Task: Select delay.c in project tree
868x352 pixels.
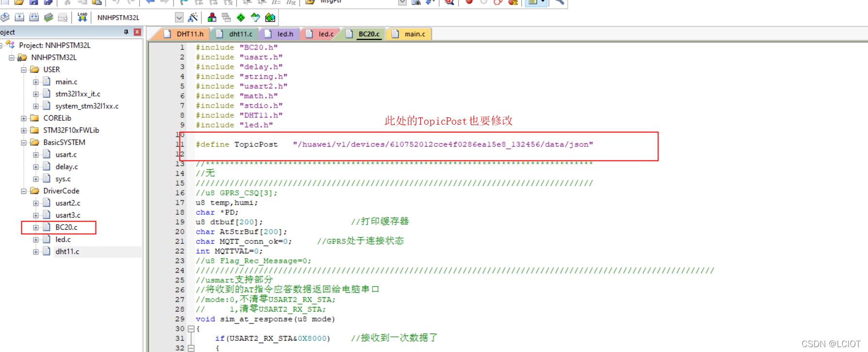Action: pos(66,167)
